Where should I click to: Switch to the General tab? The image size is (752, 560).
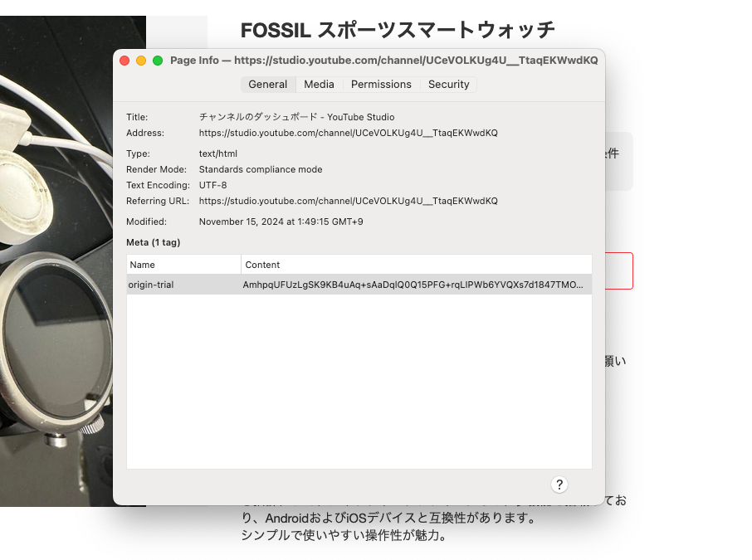pos(267,85)
